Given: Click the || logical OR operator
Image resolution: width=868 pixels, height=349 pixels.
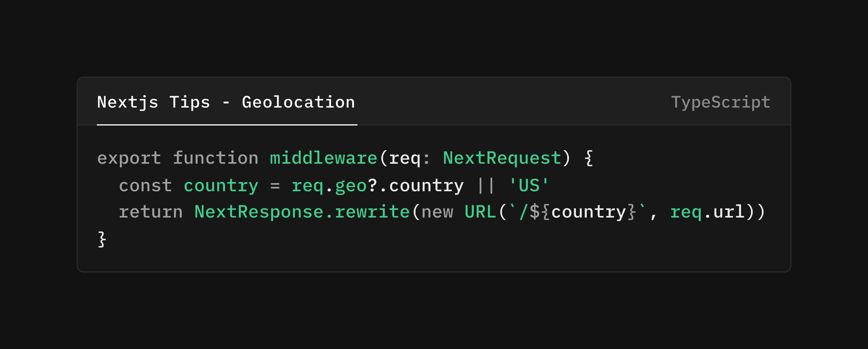Looking at the screenshot, I should tap(485, 185).
